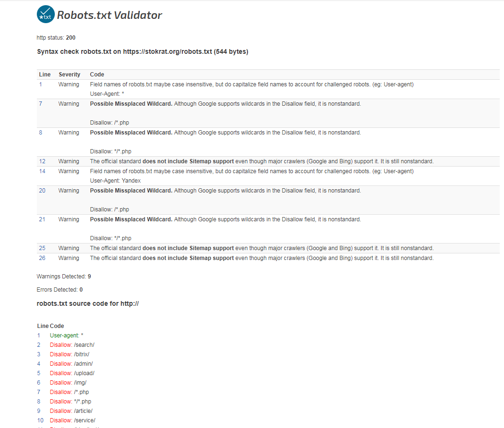
Task: Click source line number 10 for /service/
Action: pos(40,420)
